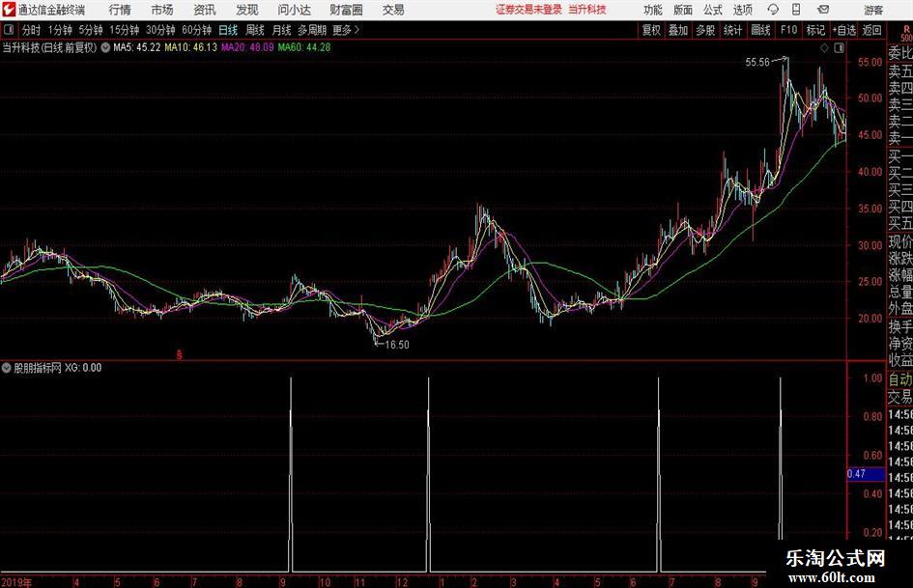
Task: Select the 多周期 multi-period tab
Action: (312, 30)
